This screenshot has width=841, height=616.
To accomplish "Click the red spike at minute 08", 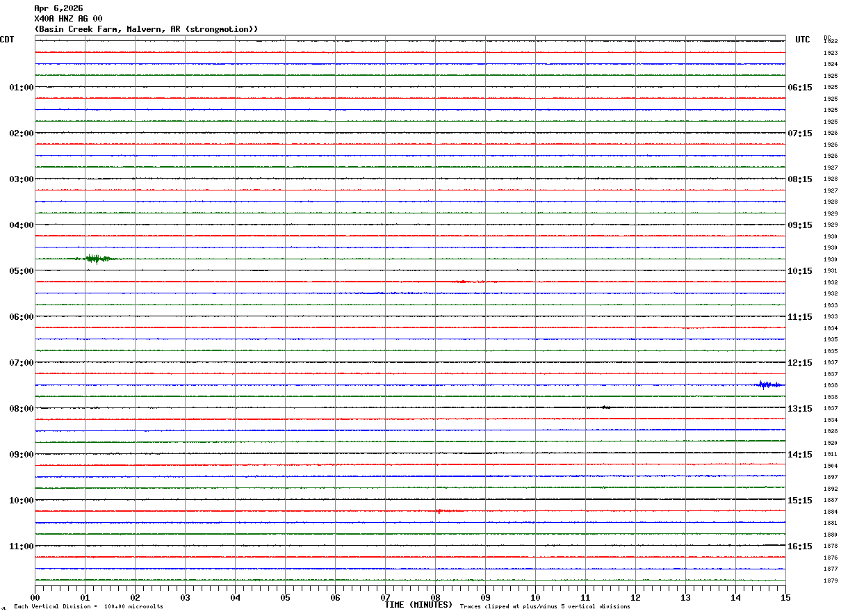I will 439,511.
